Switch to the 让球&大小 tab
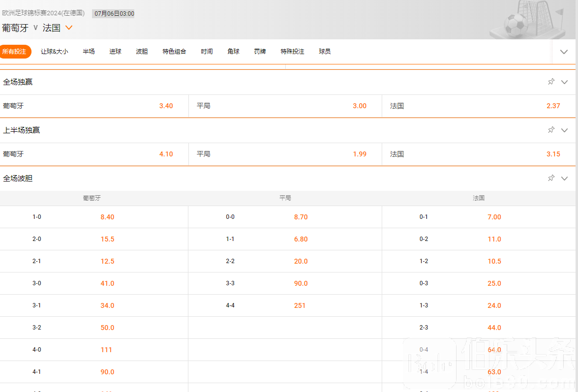This screenshot has height=392, width=578. coord(54,52)
